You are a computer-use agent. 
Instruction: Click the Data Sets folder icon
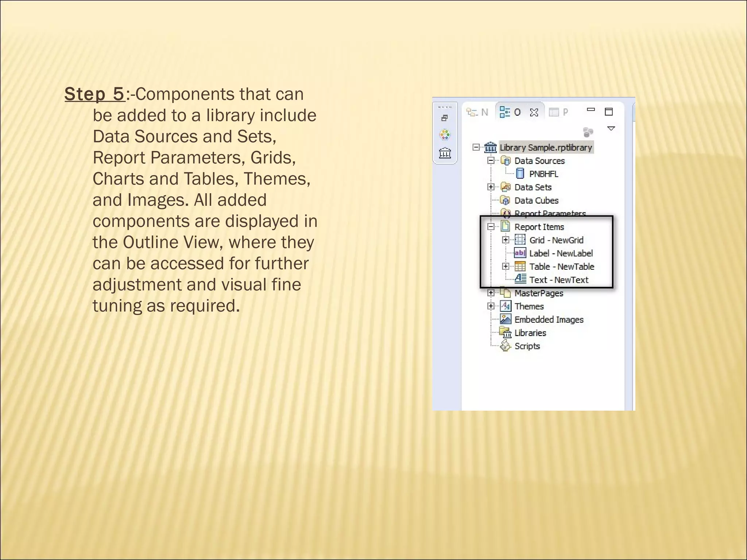click(x=506, y=187)
